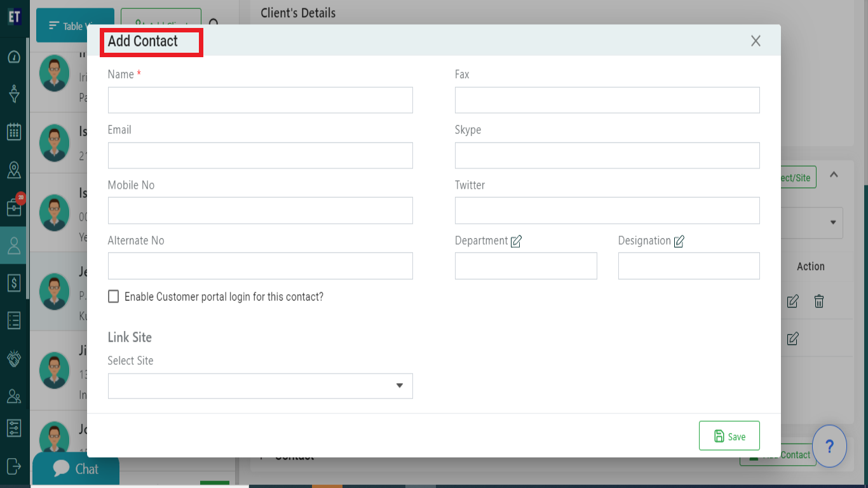Viewport: 868px width, 488px height.
Task: Open the briefcase icon with red badge
Action: click(14, 207)
